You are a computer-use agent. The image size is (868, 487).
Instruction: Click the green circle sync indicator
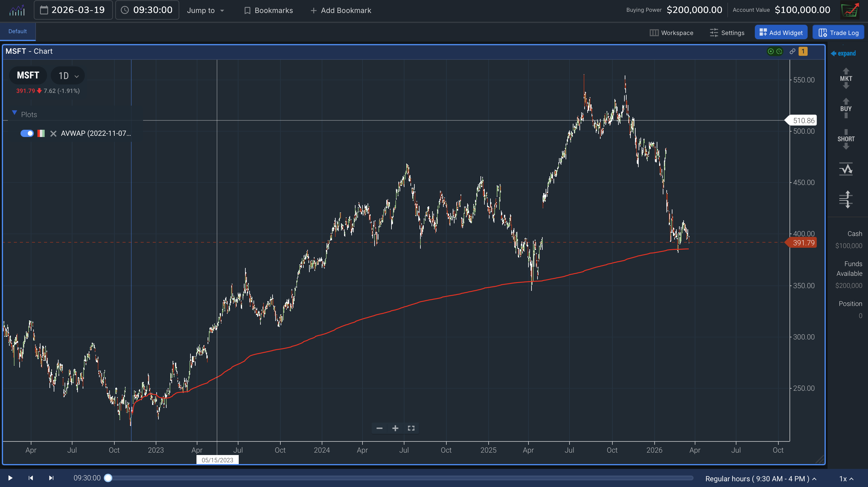pyautogui.click(x=770, y=51)
